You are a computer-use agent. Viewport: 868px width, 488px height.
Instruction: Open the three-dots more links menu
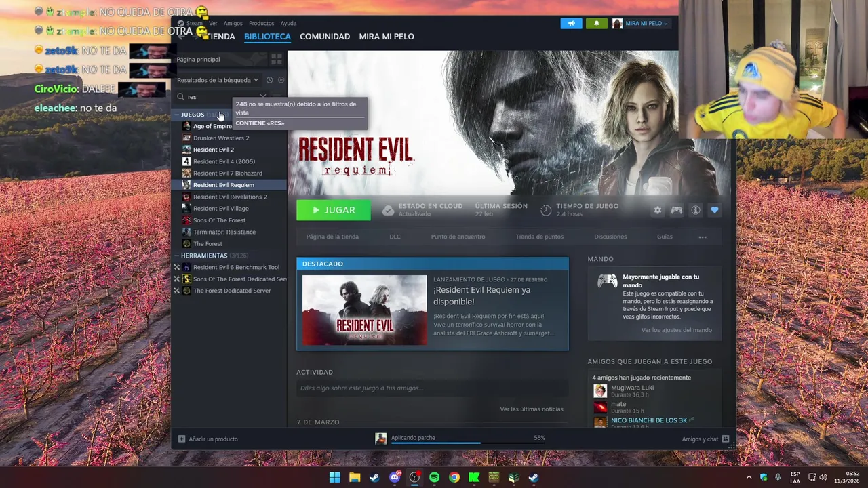[703, 237]
